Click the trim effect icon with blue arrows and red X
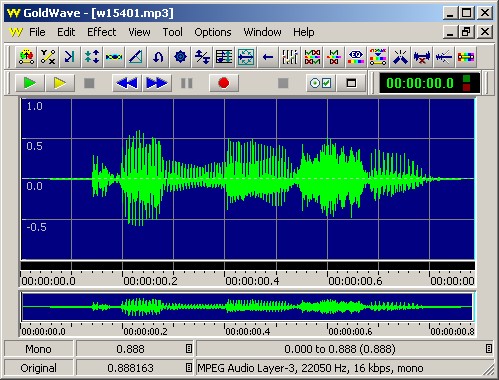This screenshot has height=380, width=499. [x=422, y=57]
